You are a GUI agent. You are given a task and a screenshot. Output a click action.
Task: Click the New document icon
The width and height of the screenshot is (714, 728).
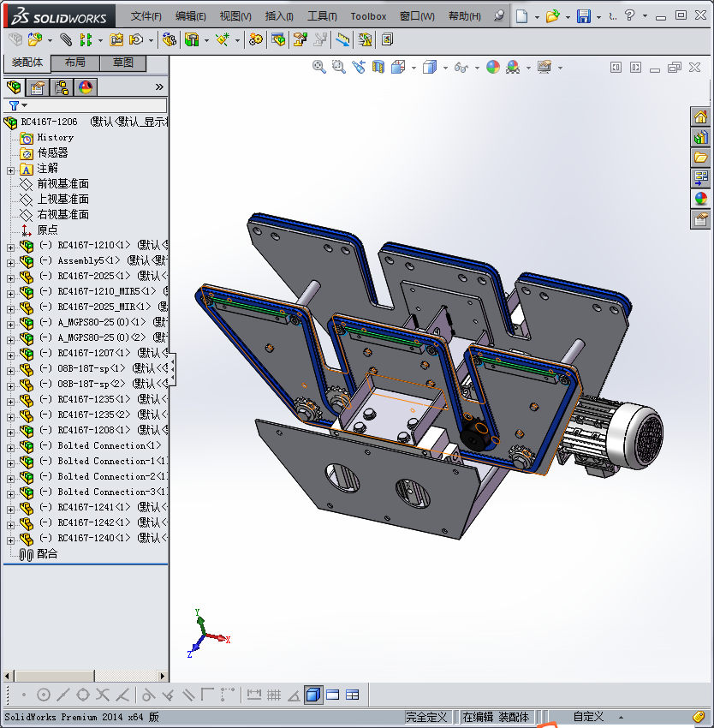[522, 16]
